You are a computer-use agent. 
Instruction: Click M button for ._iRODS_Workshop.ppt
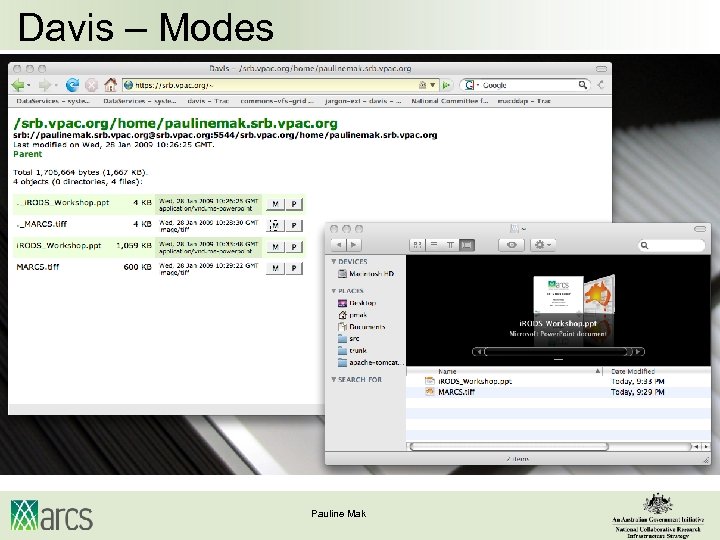(275, 204)
